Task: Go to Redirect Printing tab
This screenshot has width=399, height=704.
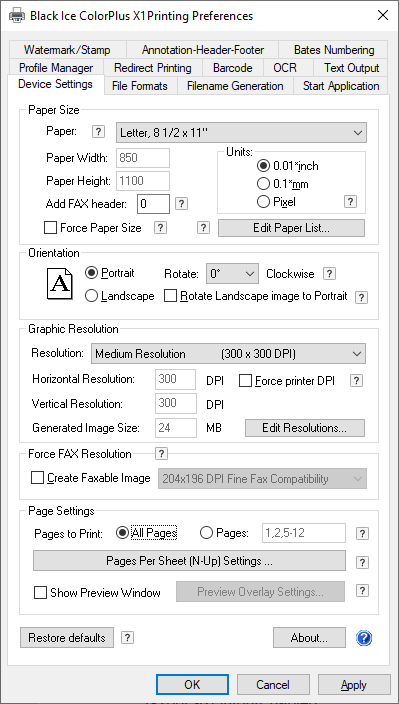Action: tap(153, 68)
